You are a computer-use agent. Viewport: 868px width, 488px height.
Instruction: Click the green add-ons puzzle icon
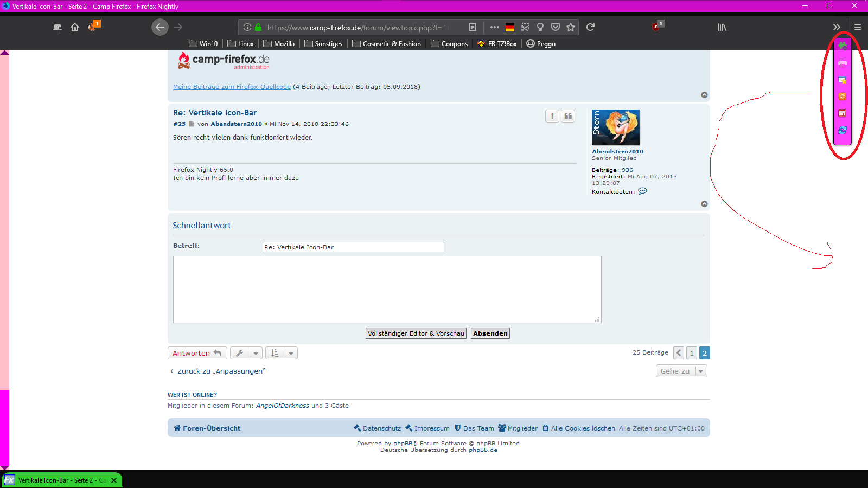[x=843, y=46]
